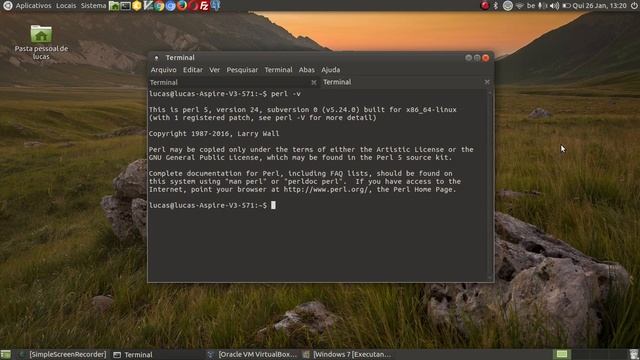Close the second Terminal tab
Image resolution: width=640 pixels, height=360 pixels.
[487, 82]
